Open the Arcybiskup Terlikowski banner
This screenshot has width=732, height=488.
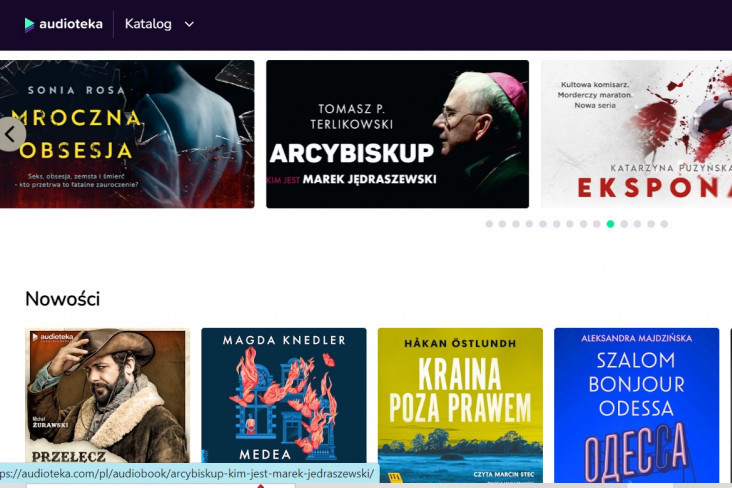(397, 134)
